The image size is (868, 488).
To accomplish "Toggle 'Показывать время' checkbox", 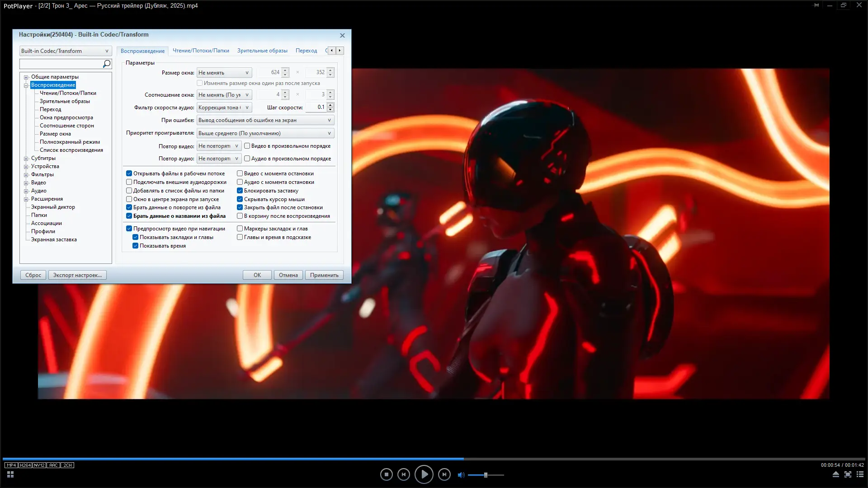I will click(x=135, y=246).
